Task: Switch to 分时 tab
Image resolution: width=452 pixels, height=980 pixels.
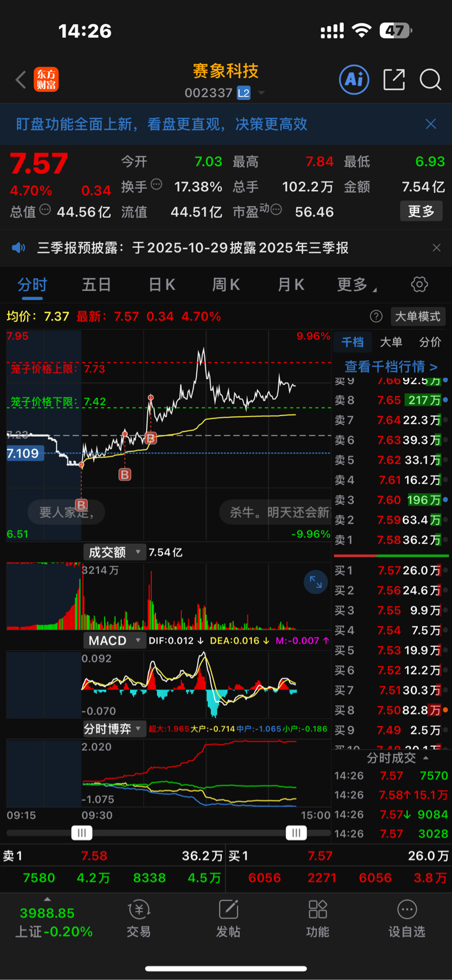Action: tap(32, 285)
